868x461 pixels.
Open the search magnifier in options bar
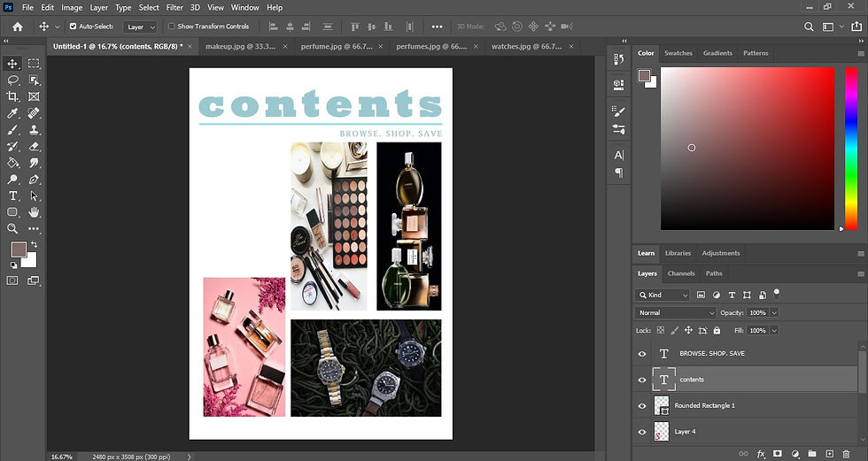809,27
